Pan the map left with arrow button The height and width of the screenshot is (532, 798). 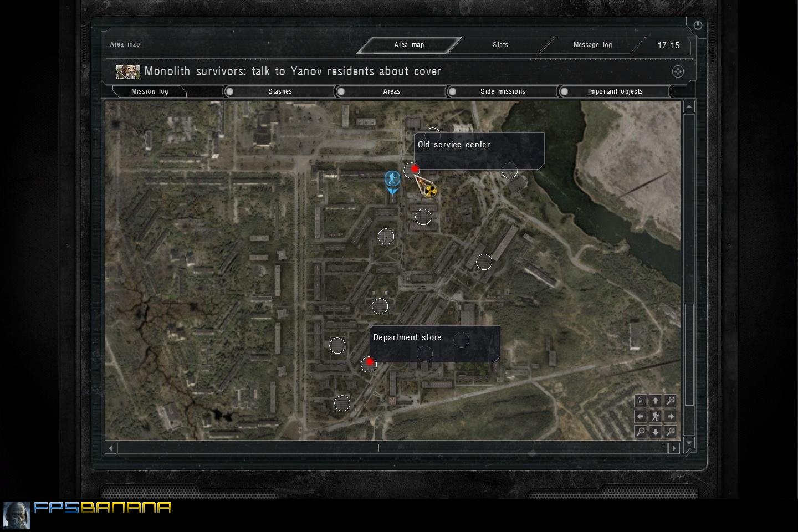[x=641, y=416]
